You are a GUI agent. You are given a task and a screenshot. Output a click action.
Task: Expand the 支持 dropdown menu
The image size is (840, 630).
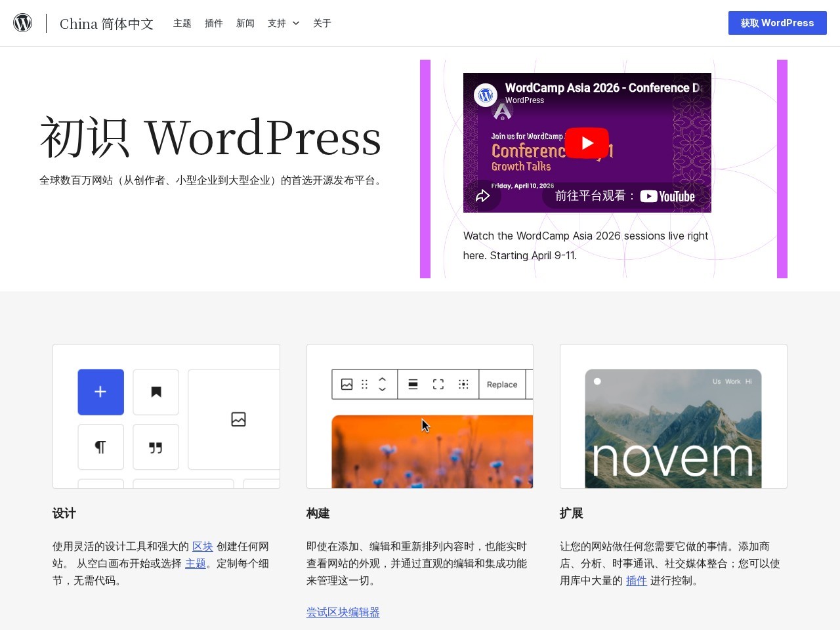click(x=282, y=23)
